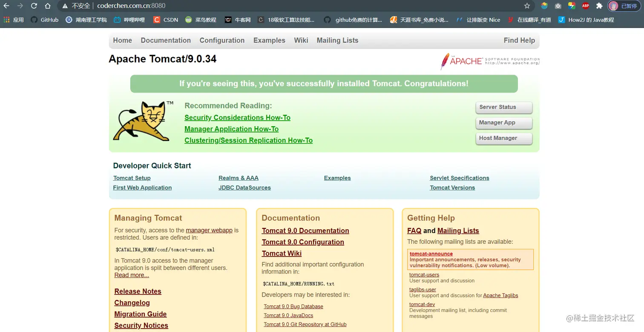Open Tomcat 9.0 Configuration link
Viewport: 644px width, 332px height.
click(303, 242)
